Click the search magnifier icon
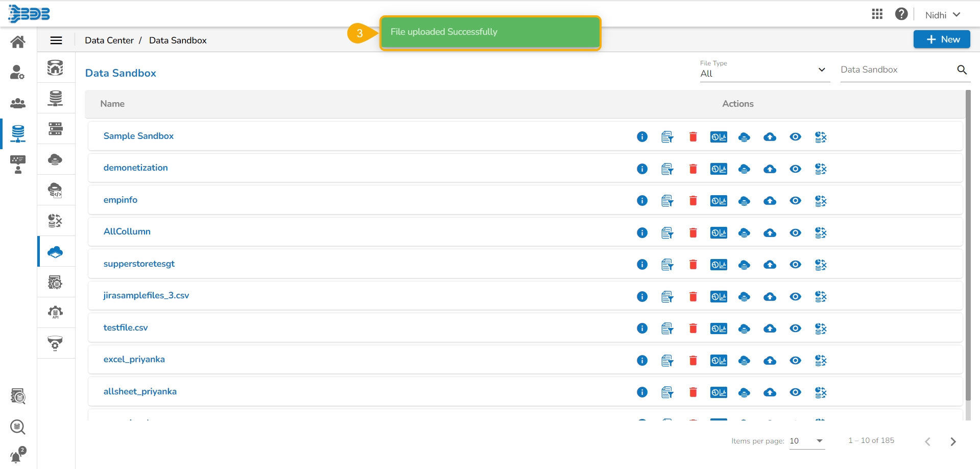Viewport: 980px width, 469px height. [962, 70]
